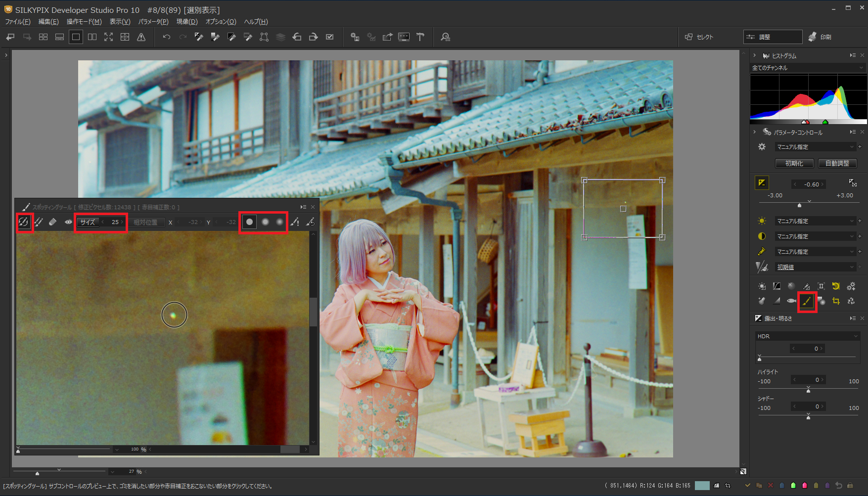Image resolution: width=868 pixels, height=496 pixels.
Task: Open the 操作モード(M) menu
Action: [84, 22]
